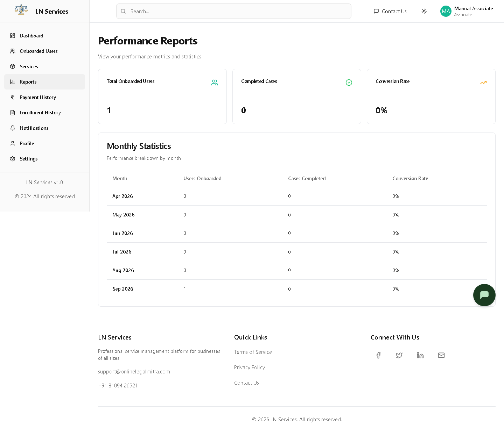This screenshot has width=504, height=443.
Task: Click the Performance Reports page title
Action: 148,41
